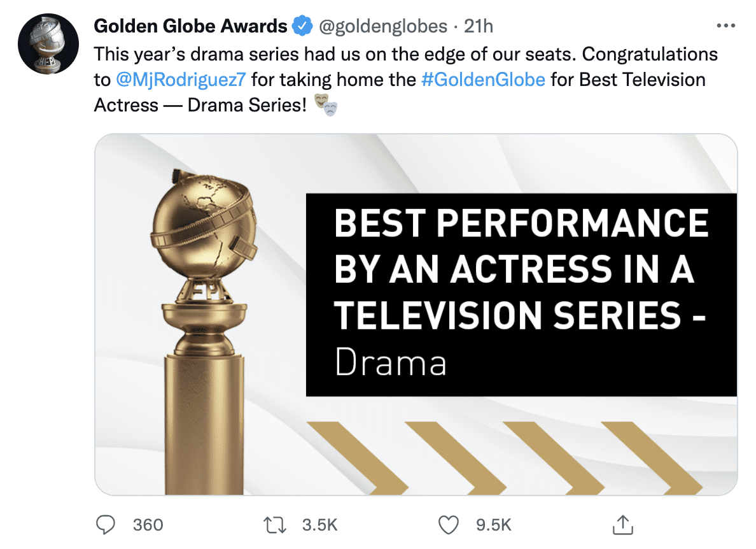756x549 pixels.
Task: Open the share icon to share tweet
Action: coord(622,524)
